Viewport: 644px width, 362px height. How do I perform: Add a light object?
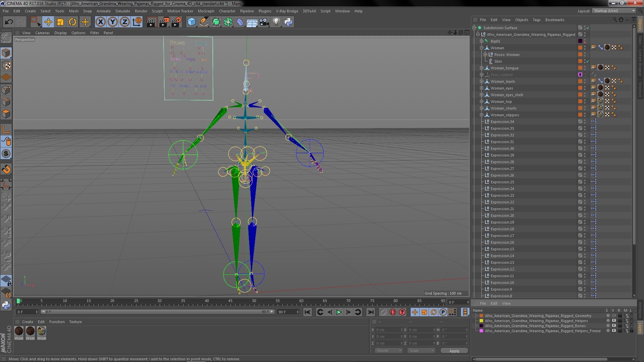276,22
